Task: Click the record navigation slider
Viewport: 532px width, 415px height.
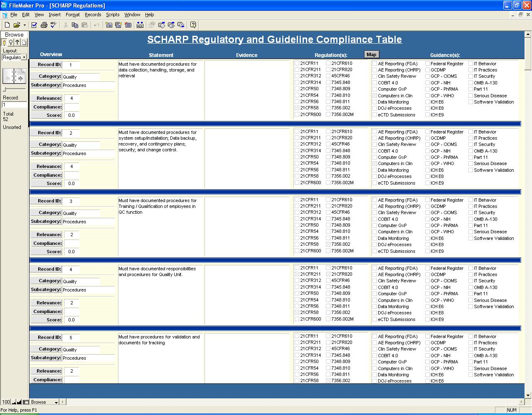Action: coord(5,89)
